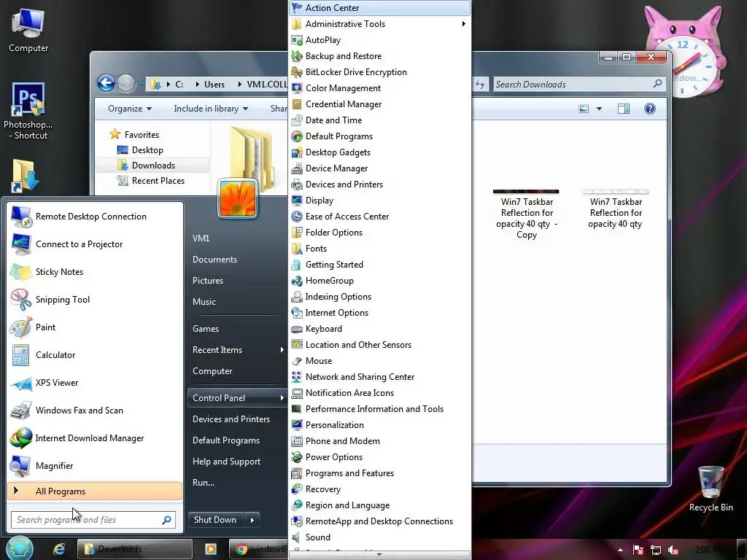Open the Recycle Bin desktop icon
The height and width of the screenshot is (560, 747).
pos(711,489)
